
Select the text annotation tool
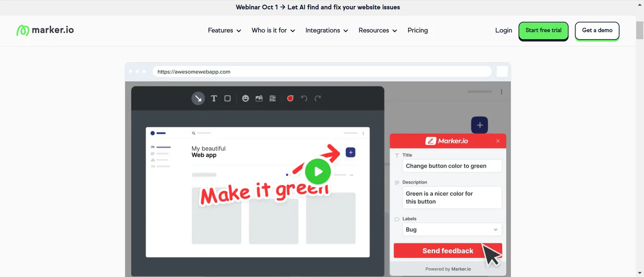pos(214,98)
